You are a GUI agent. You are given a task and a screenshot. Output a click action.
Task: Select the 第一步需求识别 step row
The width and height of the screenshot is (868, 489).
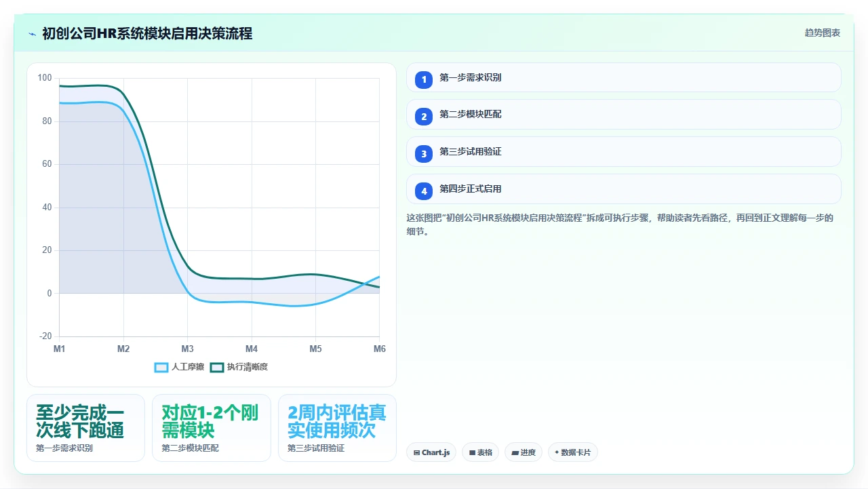click(624, 77)
